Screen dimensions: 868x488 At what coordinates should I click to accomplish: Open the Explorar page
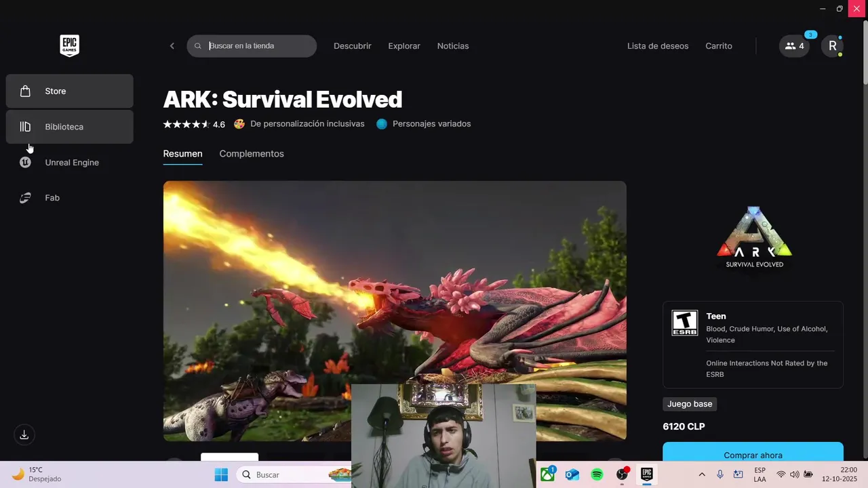click(404, 46)
